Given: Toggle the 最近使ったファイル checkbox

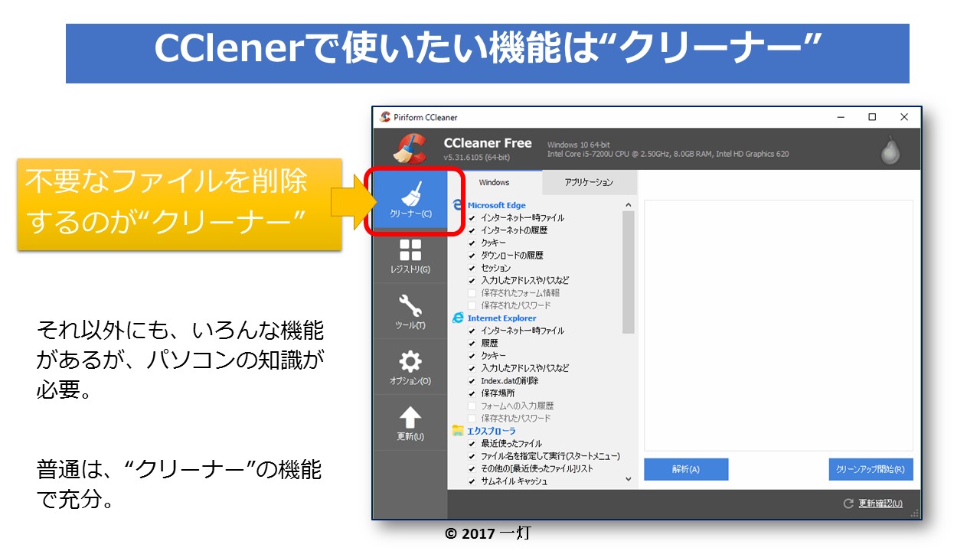Looking at the screenshot, I should 472,444.
